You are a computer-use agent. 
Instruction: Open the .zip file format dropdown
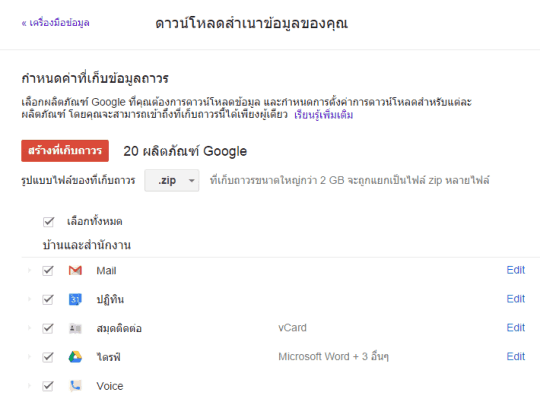coord(172,180)
